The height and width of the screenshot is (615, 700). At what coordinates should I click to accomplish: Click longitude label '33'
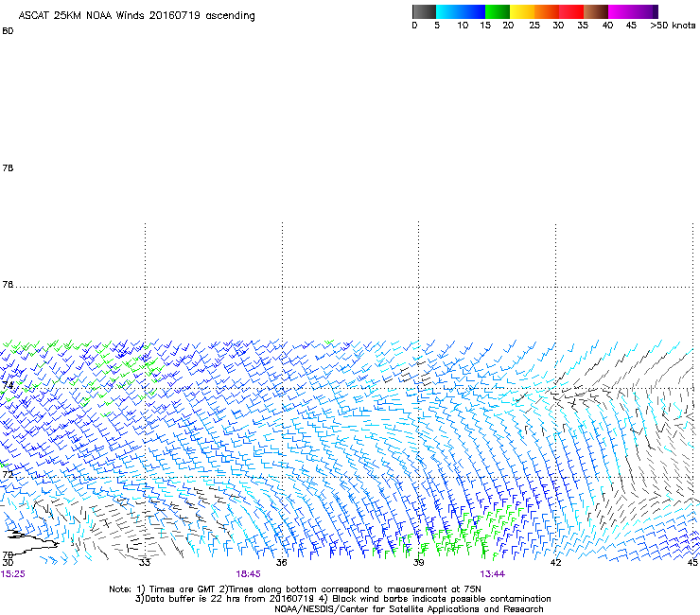(x=144, y=563)
